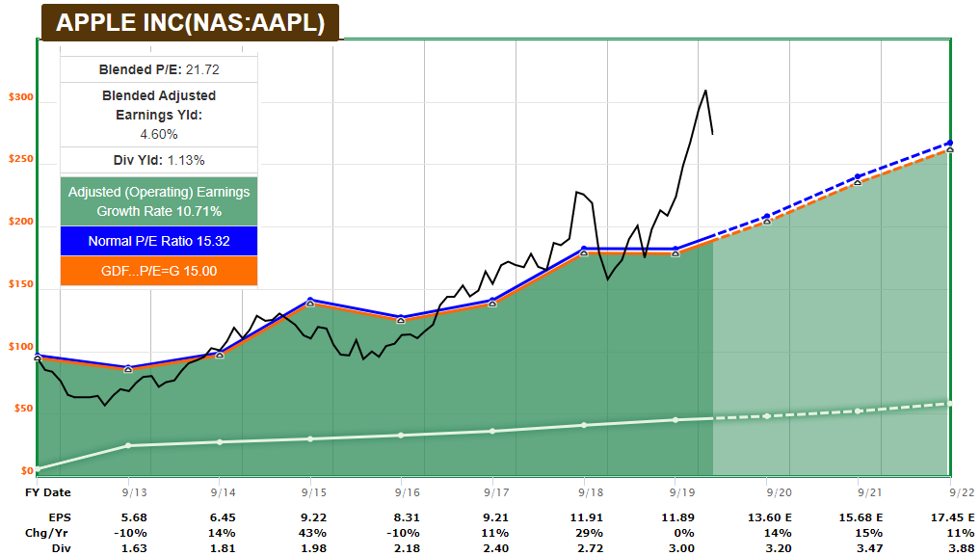980x556 pixels.
Task: Select the 9/20 fiscal year date label
Action: click(779, 492)
